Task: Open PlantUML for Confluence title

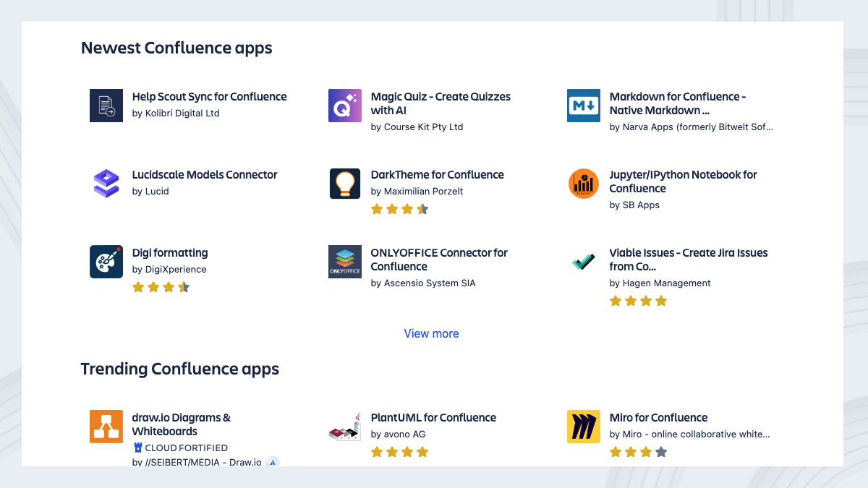Action: 434,418
